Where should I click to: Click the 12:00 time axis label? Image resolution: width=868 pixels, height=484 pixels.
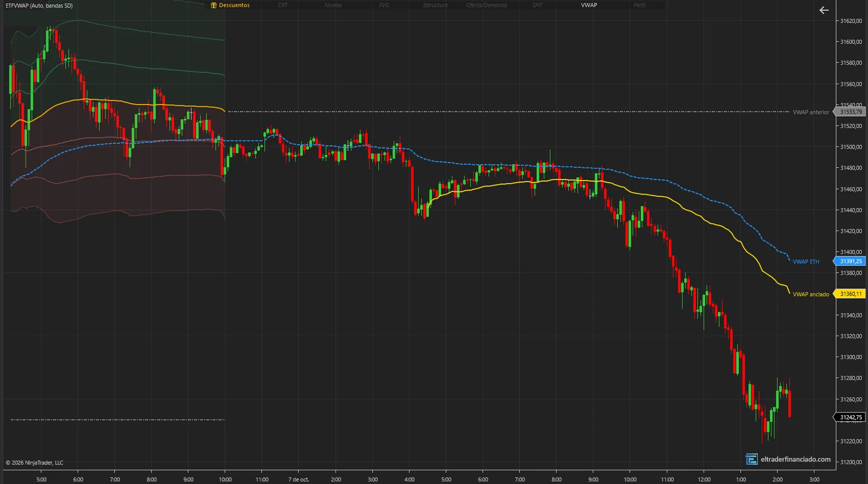tap(704, 480)
